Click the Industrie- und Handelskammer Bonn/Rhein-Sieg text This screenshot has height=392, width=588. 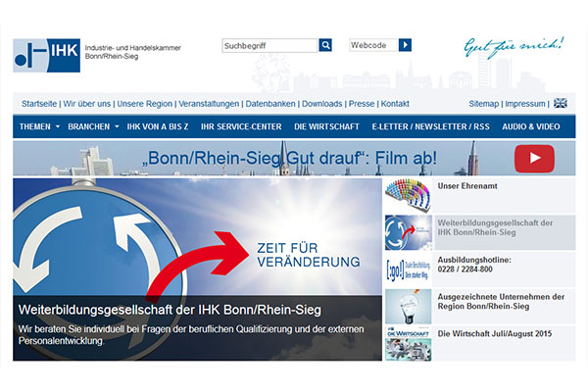132,52
